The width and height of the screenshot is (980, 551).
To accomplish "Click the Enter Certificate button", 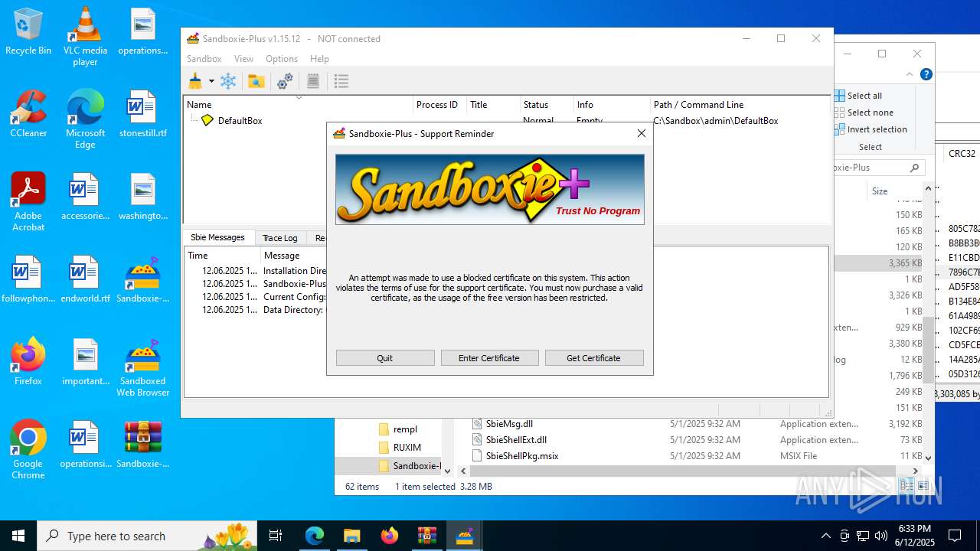I will click(489, 358).
